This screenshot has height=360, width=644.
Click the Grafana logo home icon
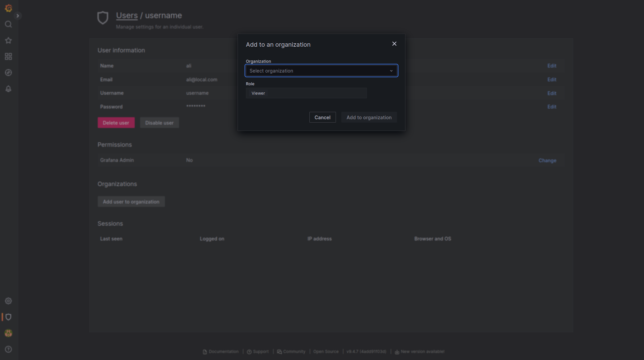click(8, 8)
